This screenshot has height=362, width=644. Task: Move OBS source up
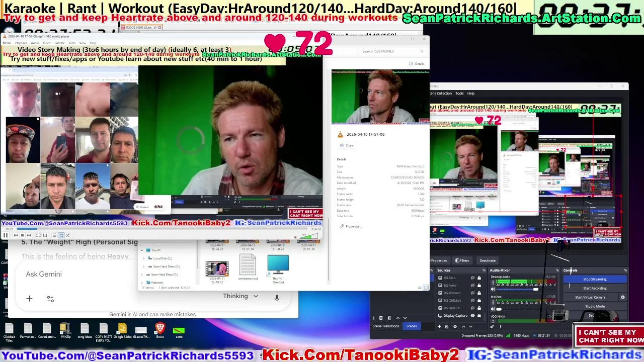click(463, 326)
